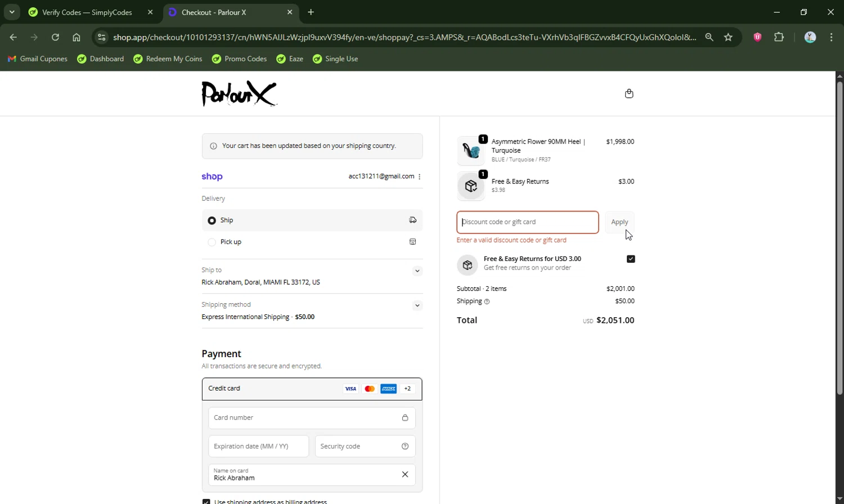Focus the Security code field
This screenshot has width=844, height=504.
pos(365,447)
